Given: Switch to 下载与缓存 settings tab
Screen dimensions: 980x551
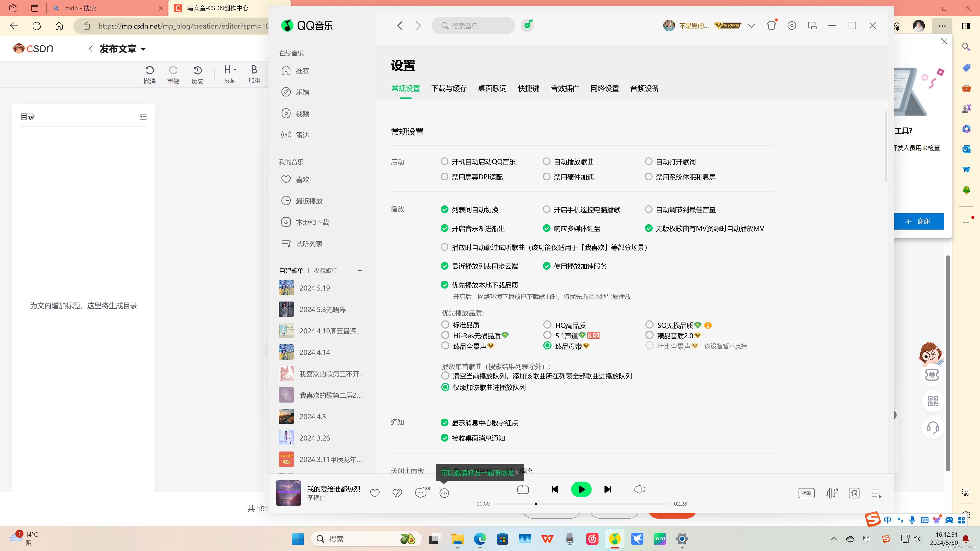Looking at the screenshot, I should [449, 88].
